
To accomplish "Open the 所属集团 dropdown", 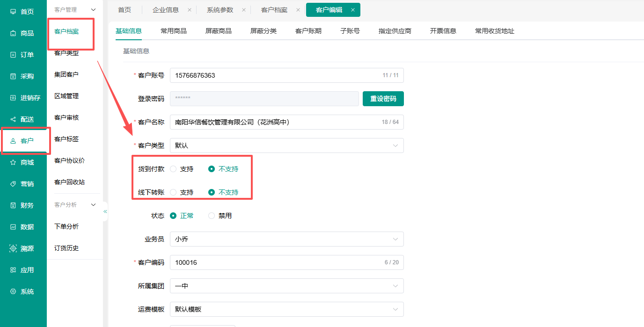I will click(286, 286).
